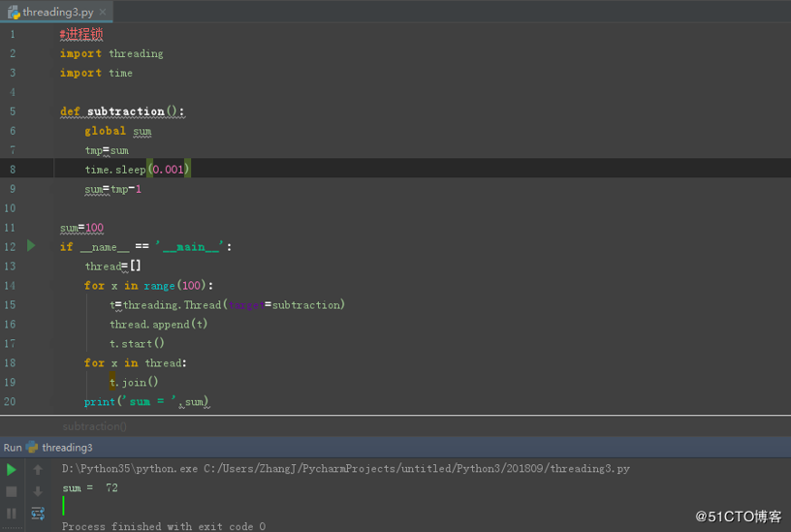Click the '__main__' string literal
Viewport: 791px width, 532px height.
190,246
